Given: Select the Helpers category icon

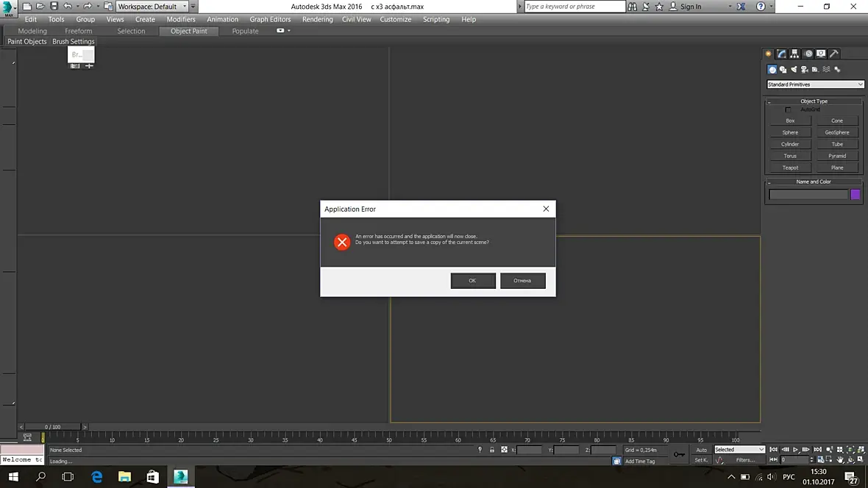Looking at the screenshot, I should [x=816, y=70].
